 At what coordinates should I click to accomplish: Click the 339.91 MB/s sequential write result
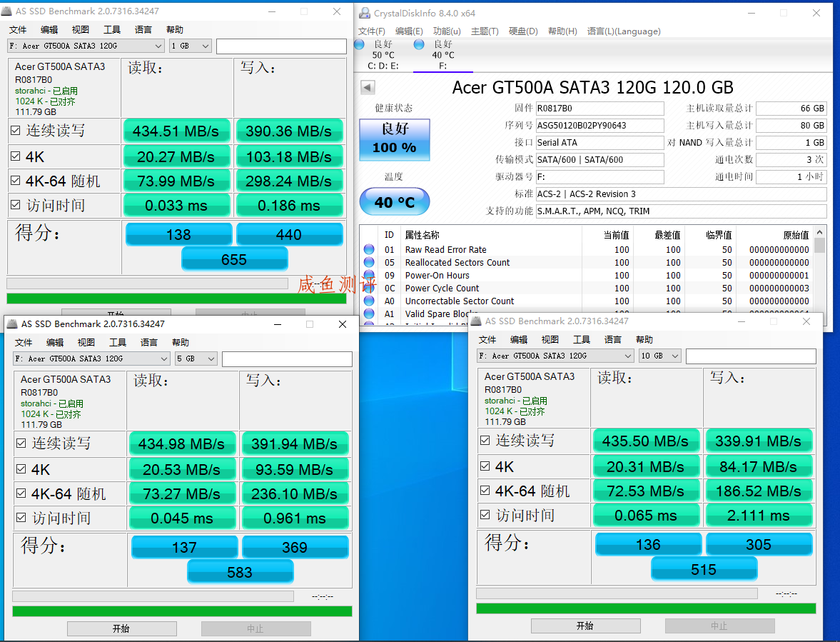758,441
